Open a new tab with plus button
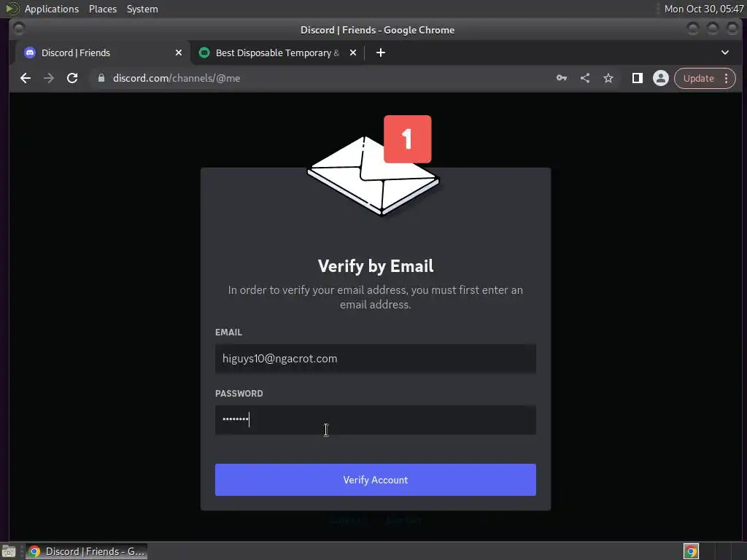 380,52
